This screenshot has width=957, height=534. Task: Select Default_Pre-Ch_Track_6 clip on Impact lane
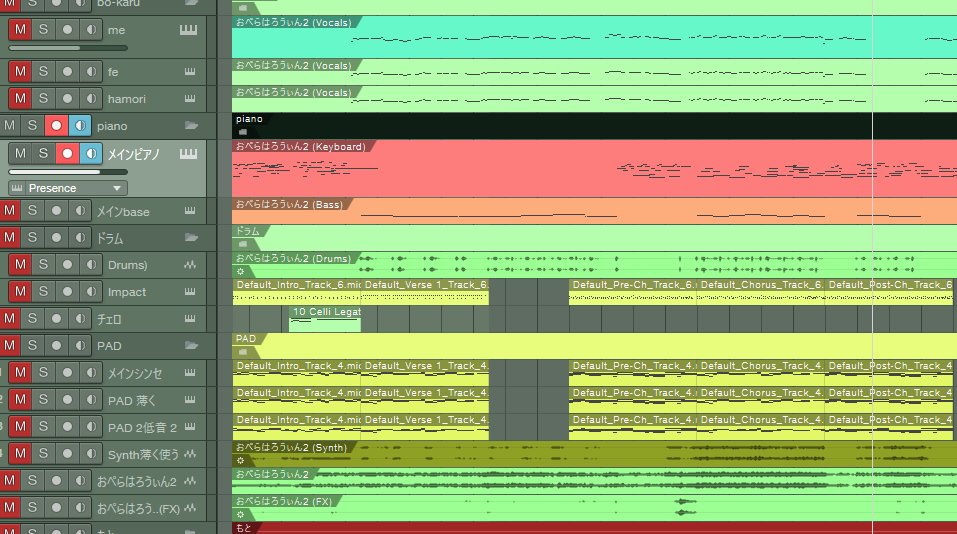click(x=632, y=292)
